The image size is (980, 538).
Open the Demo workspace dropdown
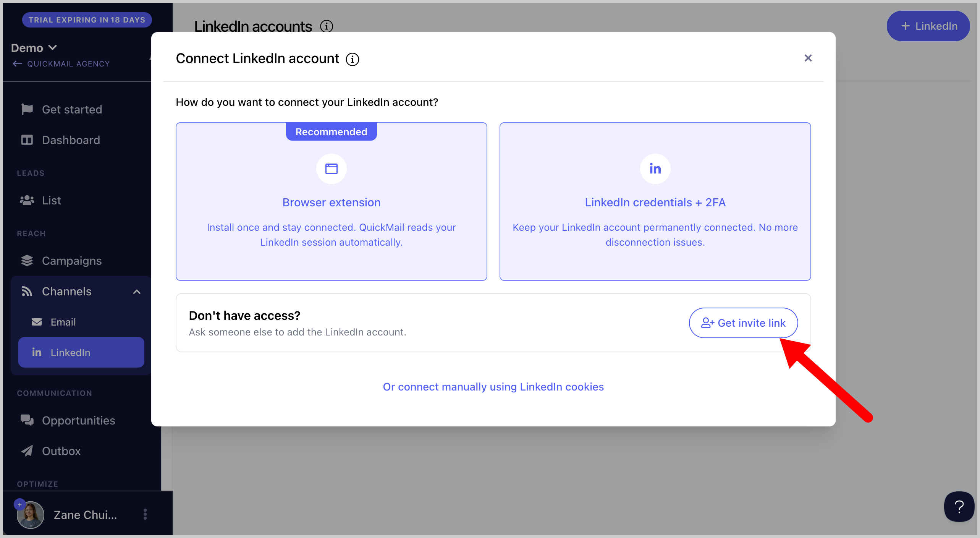(34, 48)
